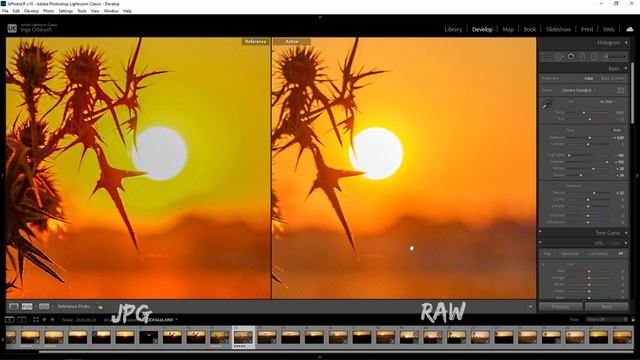
Task: Click the Go Back arrow above the filmstrip
Action: click(x=44, y=320)
